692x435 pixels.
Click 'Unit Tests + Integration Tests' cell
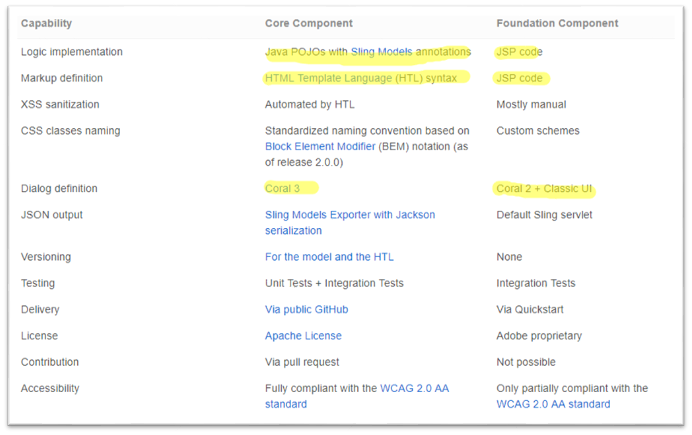[x=334, y=283]
